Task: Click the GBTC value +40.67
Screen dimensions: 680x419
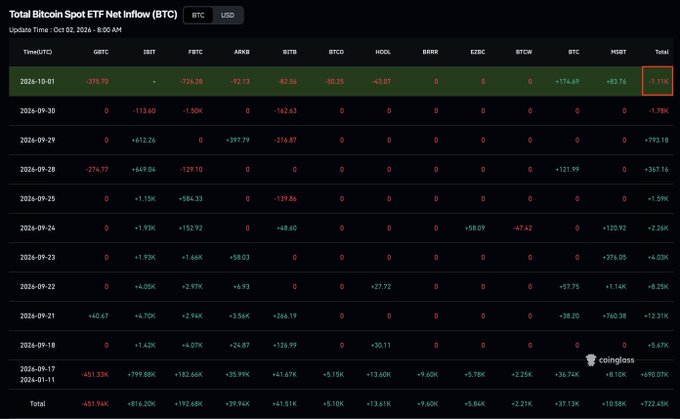Action: [x=98, y=316]
